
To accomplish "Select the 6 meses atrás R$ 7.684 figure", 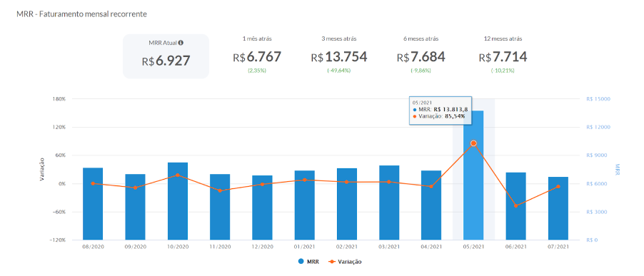I will click(x=421, y=57).
